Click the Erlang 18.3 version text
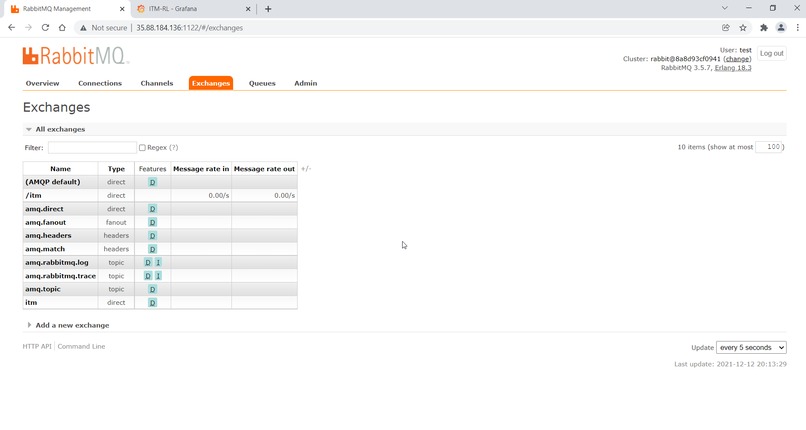Screen dimensions: 806x430 (x=732, y=68)
